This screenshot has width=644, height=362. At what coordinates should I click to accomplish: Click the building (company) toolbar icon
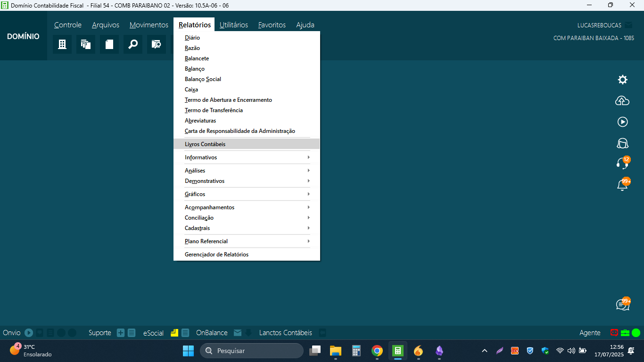click(62, 44)
